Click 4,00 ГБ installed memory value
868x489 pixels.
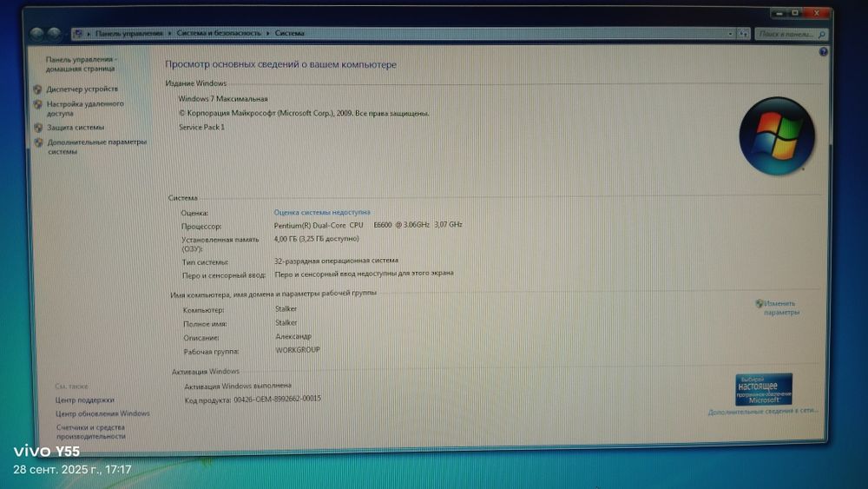316,239
